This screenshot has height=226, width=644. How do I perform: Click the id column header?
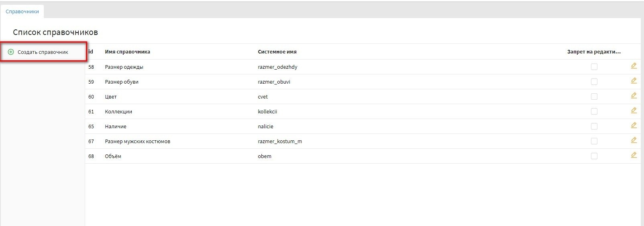click(x=91, y=51)
